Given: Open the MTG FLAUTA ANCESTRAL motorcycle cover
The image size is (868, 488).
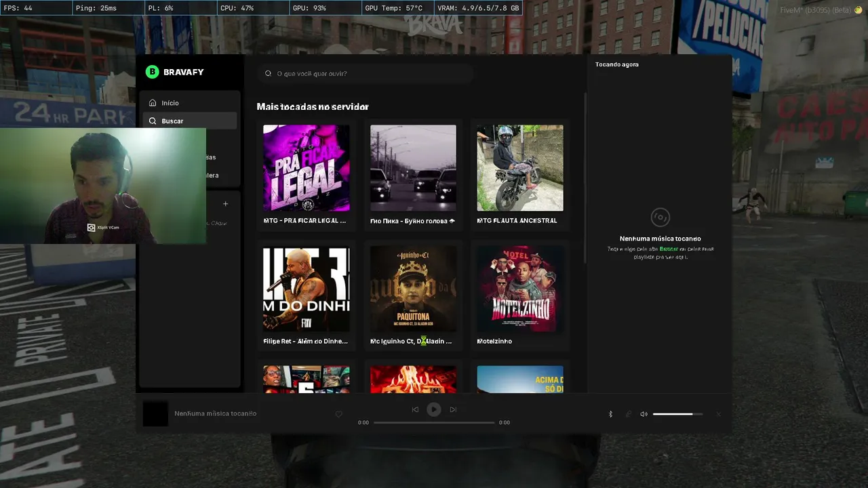Looking at the screenshot, I should [x=520, y=168].
